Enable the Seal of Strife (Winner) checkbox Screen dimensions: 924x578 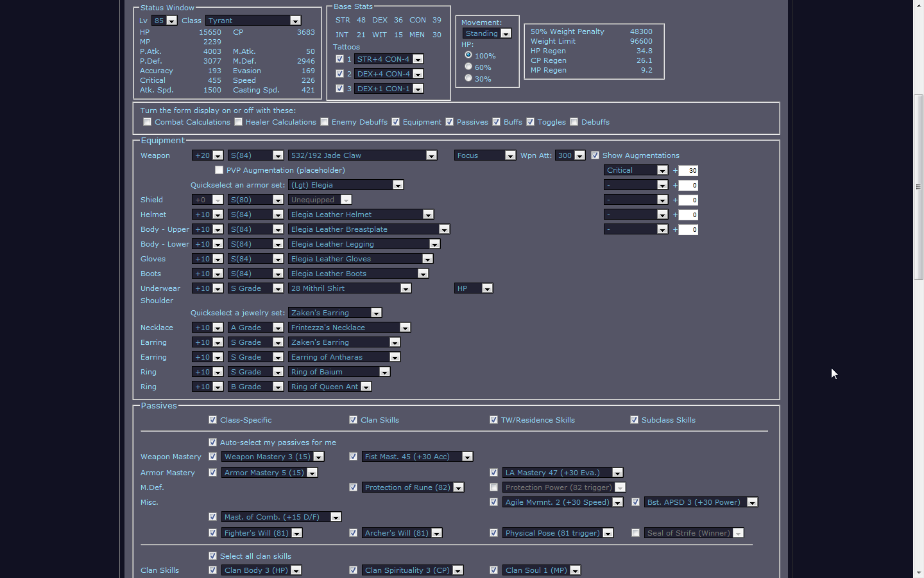pos(636,533)
